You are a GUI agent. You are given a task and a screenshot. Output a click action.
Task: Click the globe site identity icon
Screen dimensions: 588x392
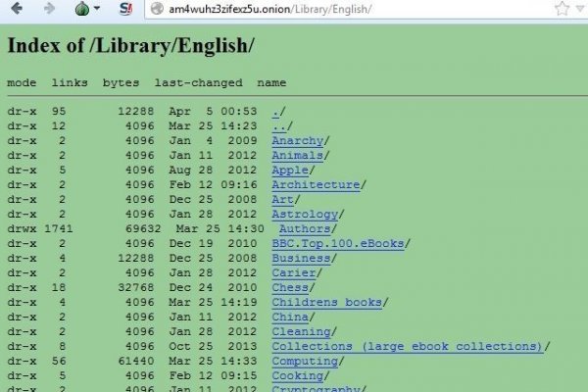pos(156,9)
